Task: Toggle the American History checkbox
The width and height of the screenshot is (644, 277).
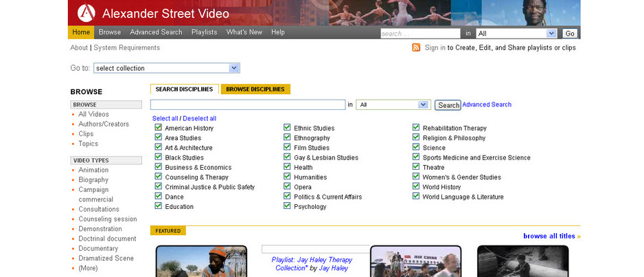Action: tap(159, 127)
